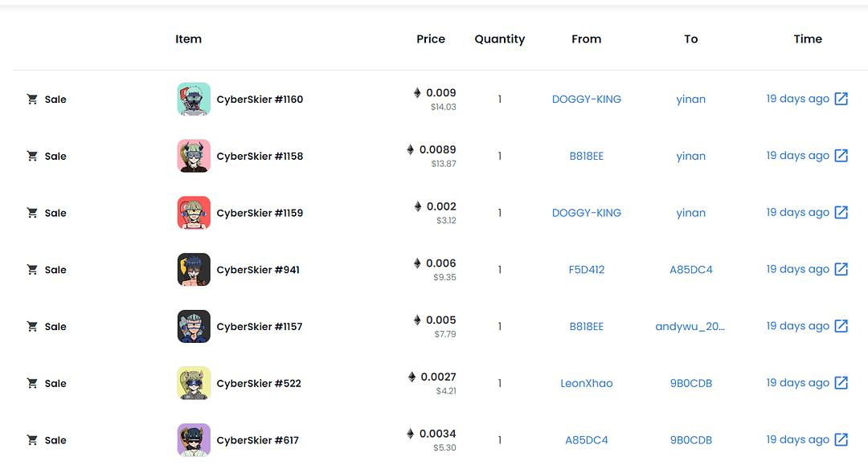Click the cart icon in CyberSkier #941 row

(x=32, y=270)
